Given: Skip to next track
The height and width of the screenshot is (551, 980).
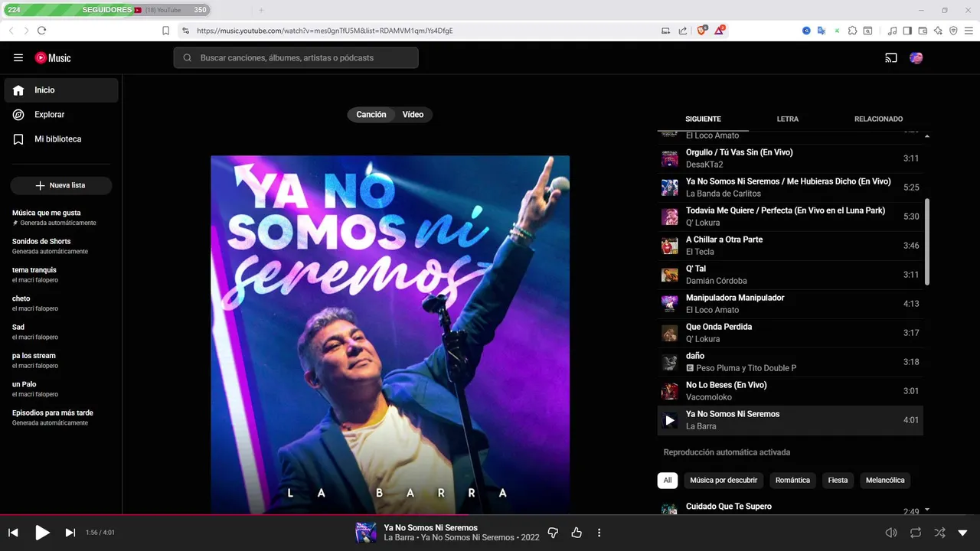Looking at the screenshot, I should pos(70,533).
